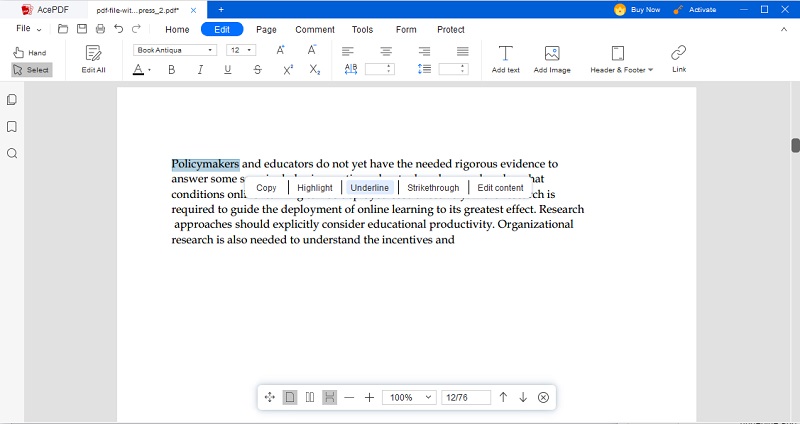This screenshot has height=425, width=800.
Task: Activate the Select tool
Action: 32,70
